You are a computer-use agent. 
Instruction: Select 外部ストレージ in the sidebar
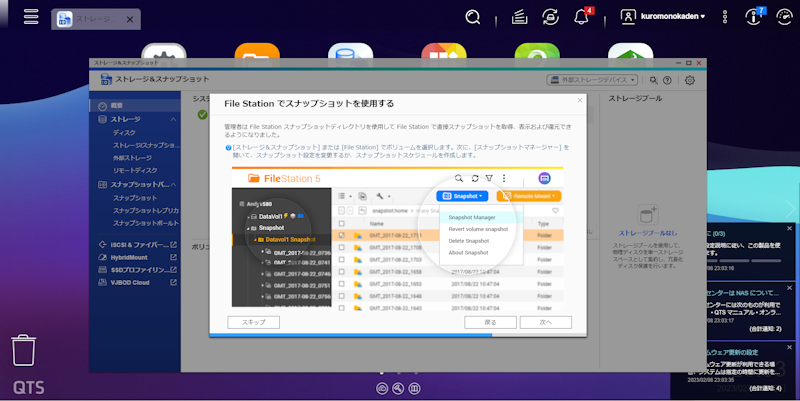(x=132, y=158)
